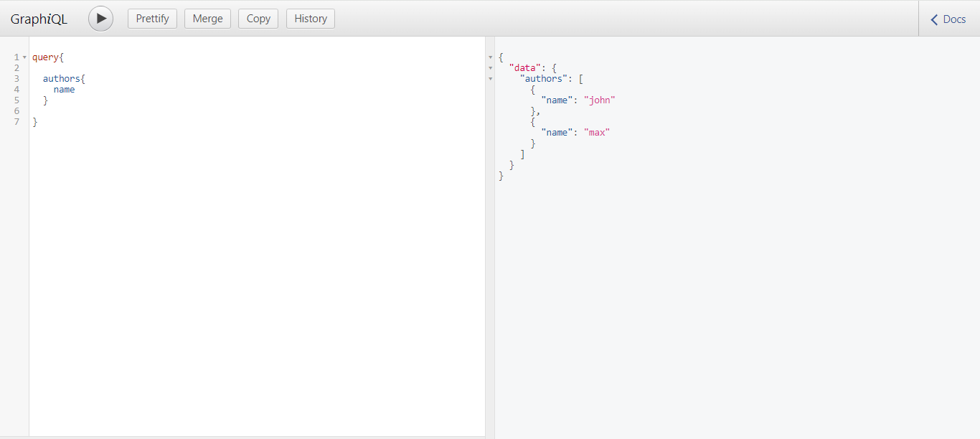Click the "john" value in the response
The height and width of the screenshot is (439, 980).
(x=599, y=100)
